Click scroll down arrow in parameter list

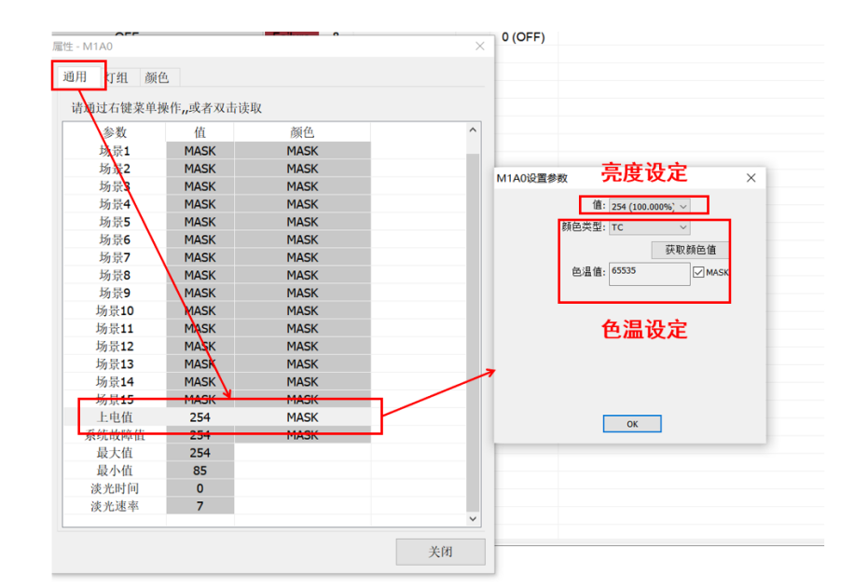pos(473,518)
